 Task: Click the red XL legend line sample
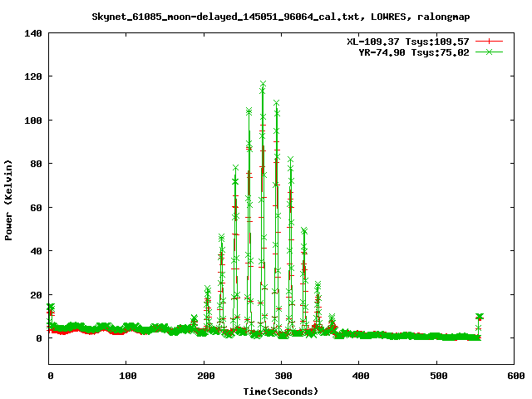[490, 41]
